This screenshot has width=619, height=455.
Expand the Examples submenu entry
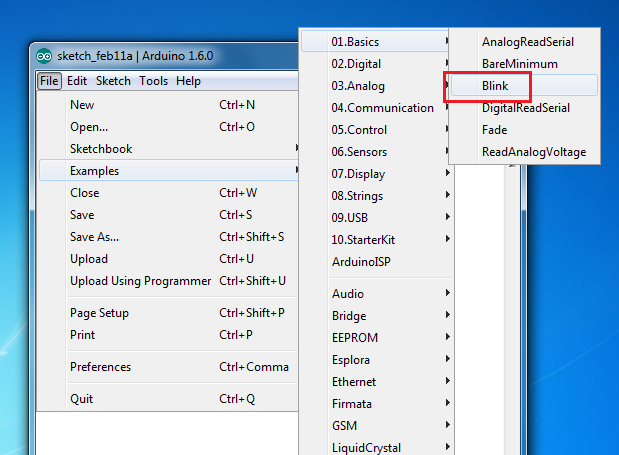click(169, 171)
